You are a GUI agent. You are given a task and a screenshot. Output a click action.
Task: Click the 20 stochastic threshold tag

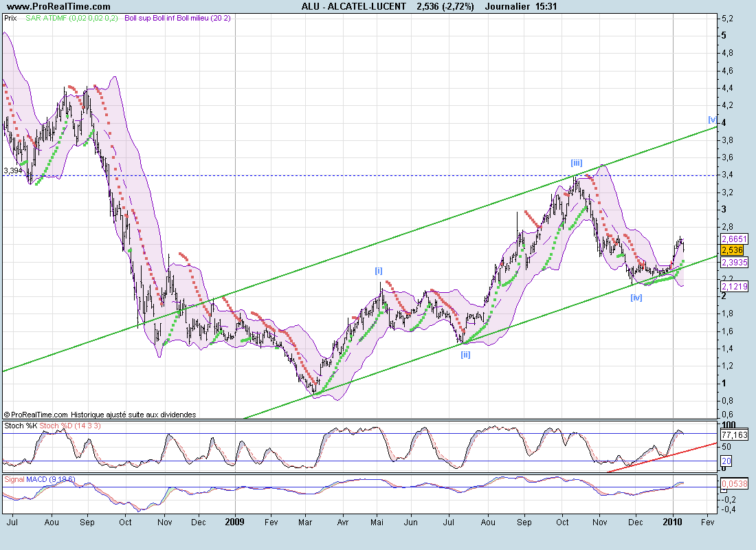point(726,461)
